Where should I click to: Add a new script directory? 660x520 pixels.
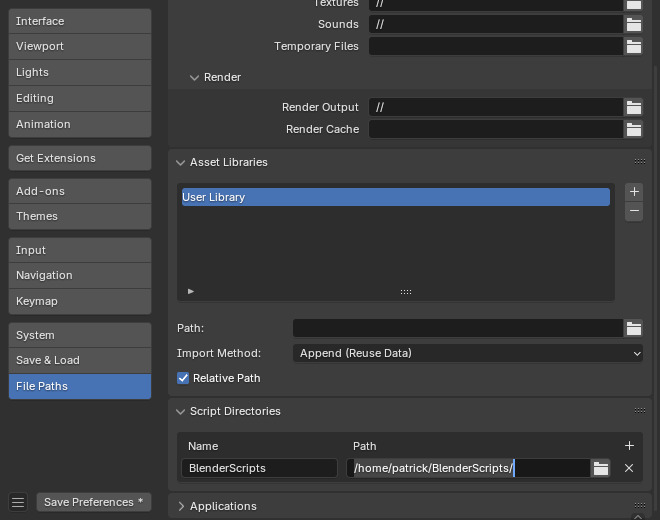pyautogui.click(x=629, y=445)
